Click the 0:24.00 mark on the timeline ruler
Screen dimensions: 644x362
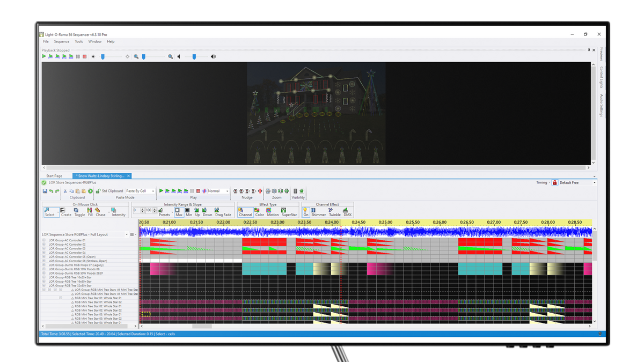click(x=331, y=222)
